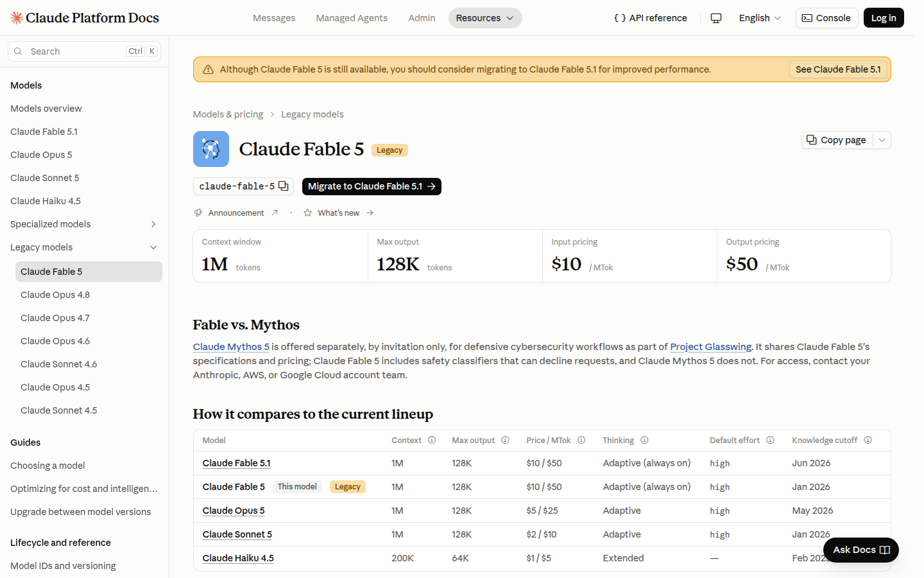Click the Log in button
The width and height of the screenshot is (924, 578).
pyautogui.click(x=884, y=18)
